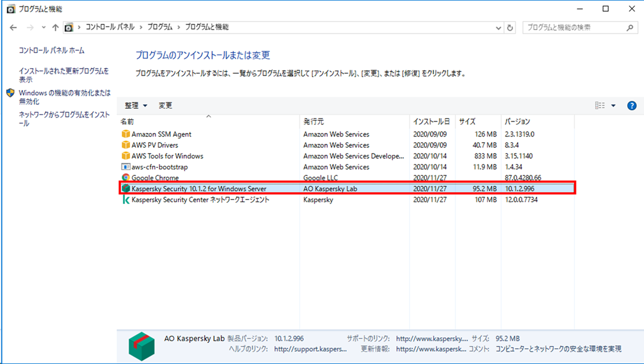Select the Amazon SSM Agent name
The image size is (644, 364).
161,134
